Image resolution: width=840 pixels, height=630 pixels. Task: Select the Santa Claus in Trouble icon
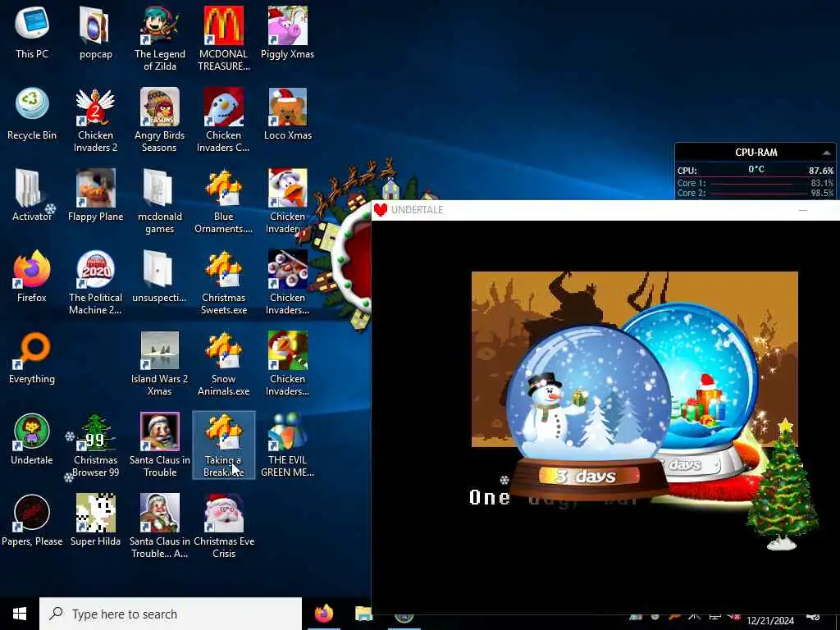[x=160, y=445]
